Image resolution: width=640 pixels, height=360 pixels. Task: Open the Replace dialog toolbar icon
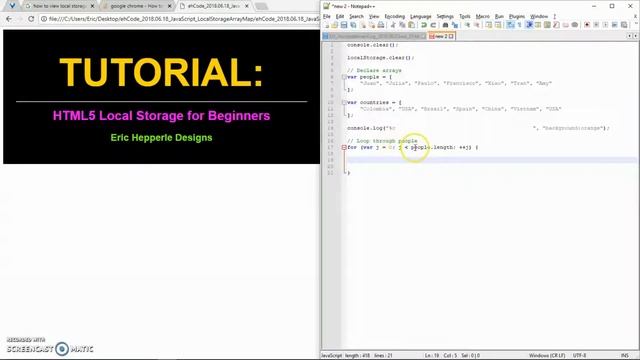point(455,25)
